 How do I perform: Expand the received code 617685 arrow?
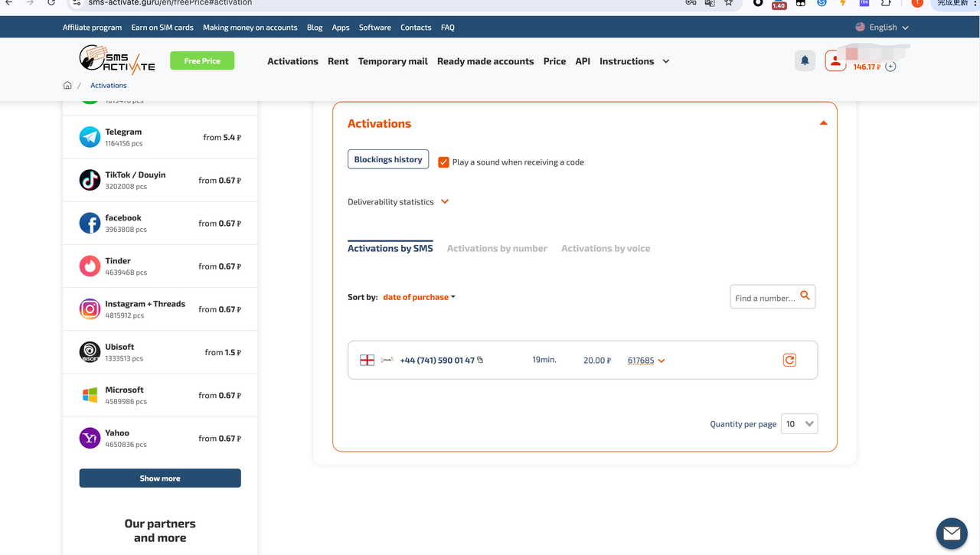click(661, 361)
